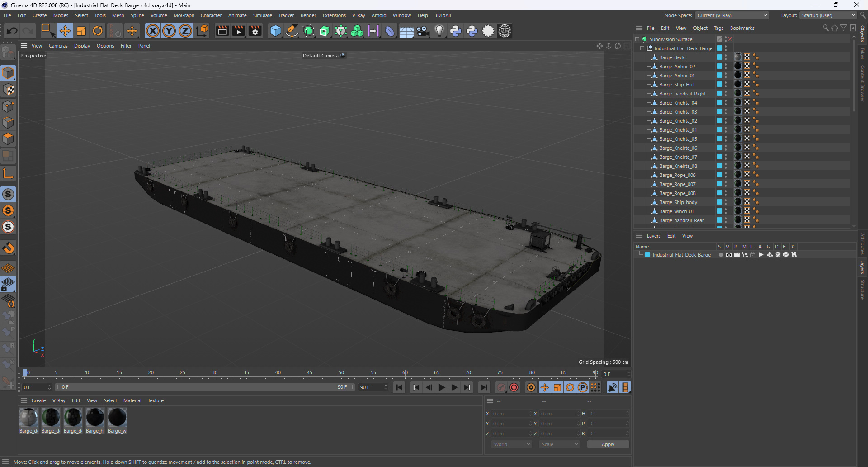Toggle layer eye for Industrial_Flat_Deck_Barge layer
This screenshot has height=467, width=868.
click(729, 255)
